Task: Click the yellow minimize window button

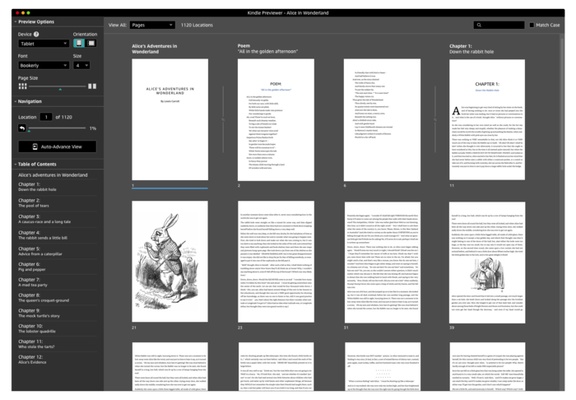Action: pos(23,13)
